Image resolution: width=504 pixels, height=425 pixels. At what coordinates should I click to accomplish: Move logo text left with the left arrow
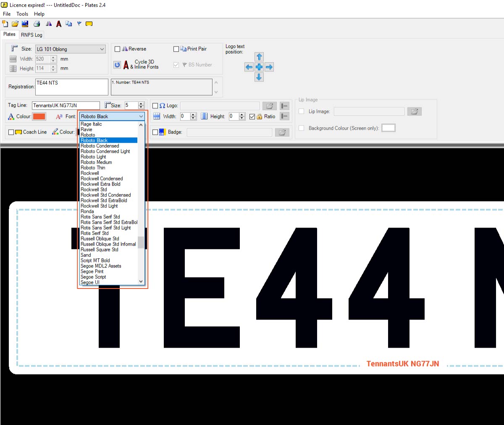coord(249,67)
